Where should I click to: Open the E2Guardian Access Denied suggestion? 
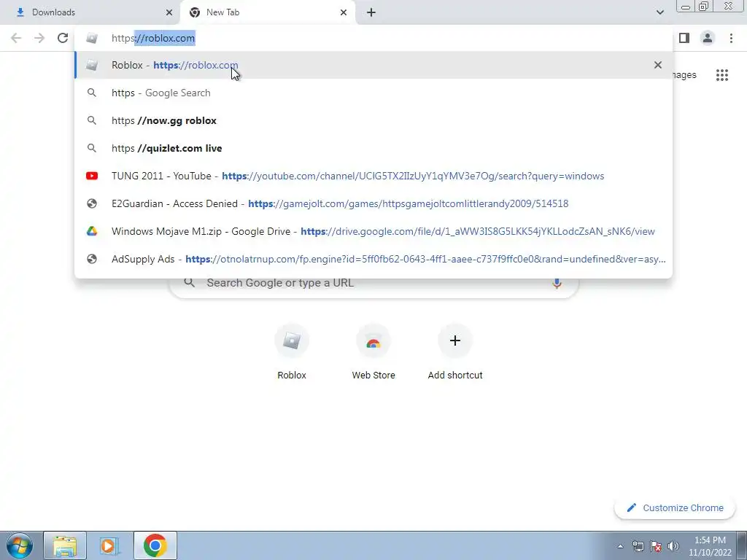[373, 203]
